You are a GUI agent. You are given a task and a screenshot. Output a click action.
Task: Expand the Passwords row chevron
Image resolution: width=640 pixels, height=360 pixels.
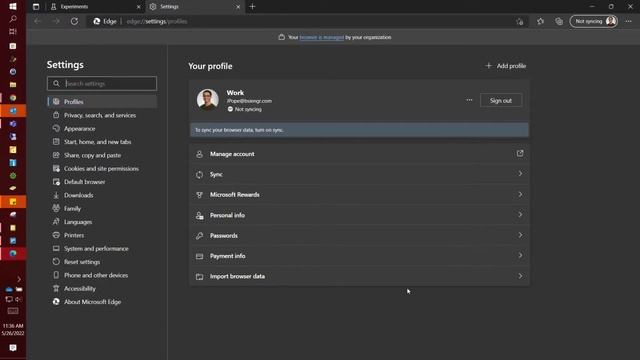coord(520,235)
